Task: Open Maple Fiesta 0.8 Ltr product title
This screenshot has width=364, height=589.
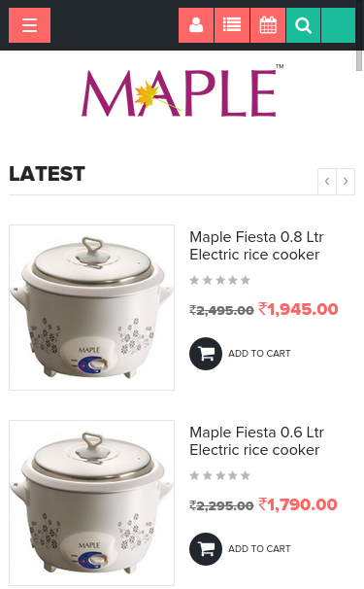Action: 256,246
